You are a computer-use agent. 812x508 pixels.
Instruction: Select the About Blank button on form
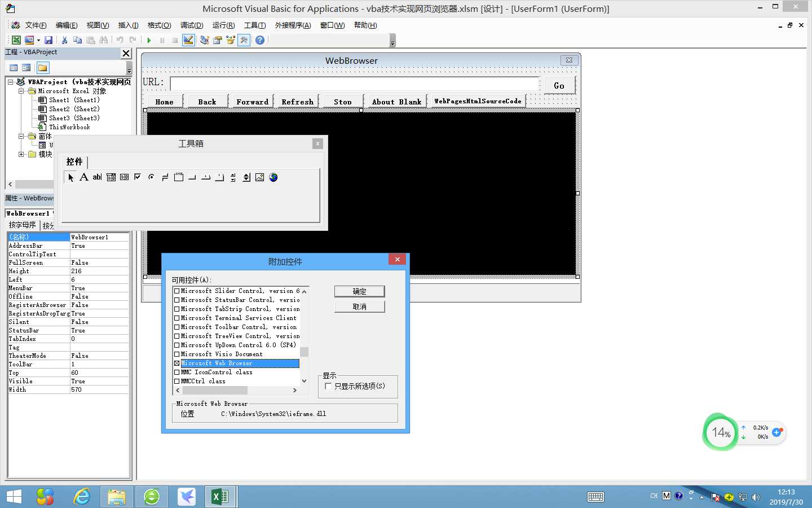pos(396,102)
